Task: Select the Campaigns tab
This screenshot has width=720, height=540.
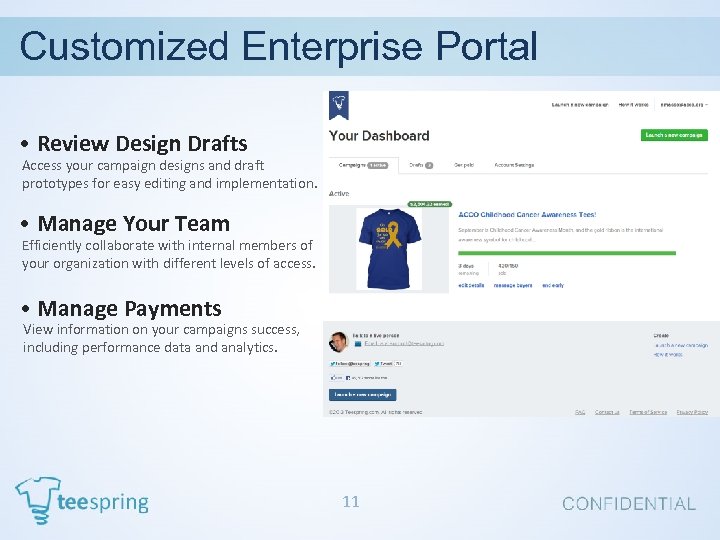Action: [363, 165]
